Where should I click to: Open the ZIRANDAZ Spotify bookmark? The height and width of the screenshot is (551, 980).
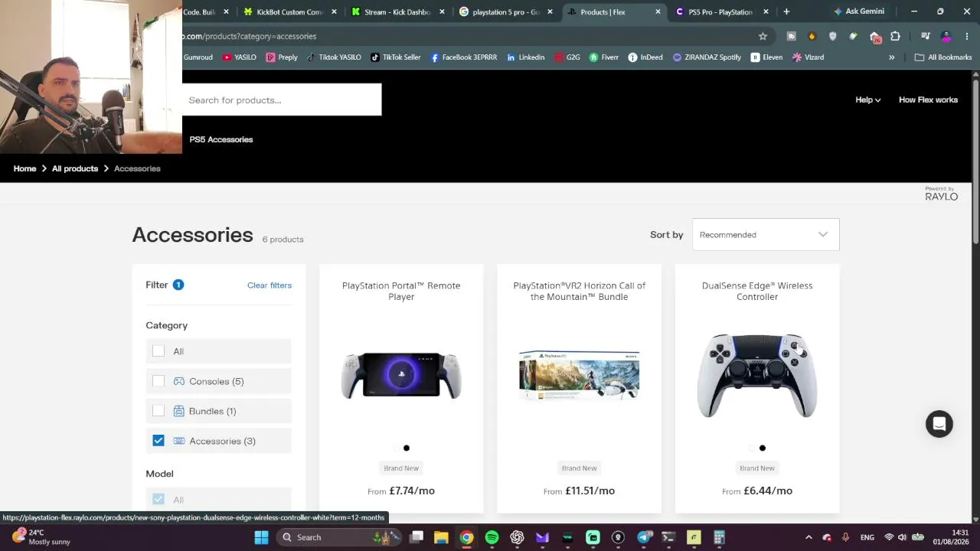[707, 57]
